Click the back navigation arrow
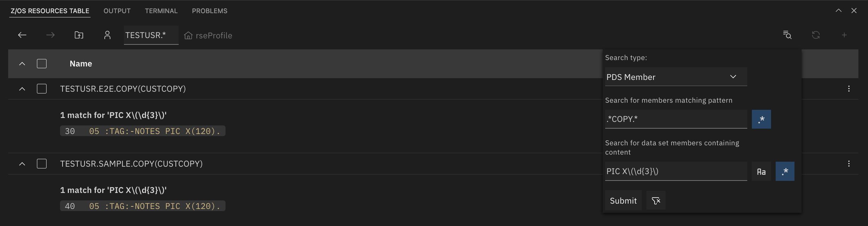Viewport: 868px width, 226px height. pos(22,35)
